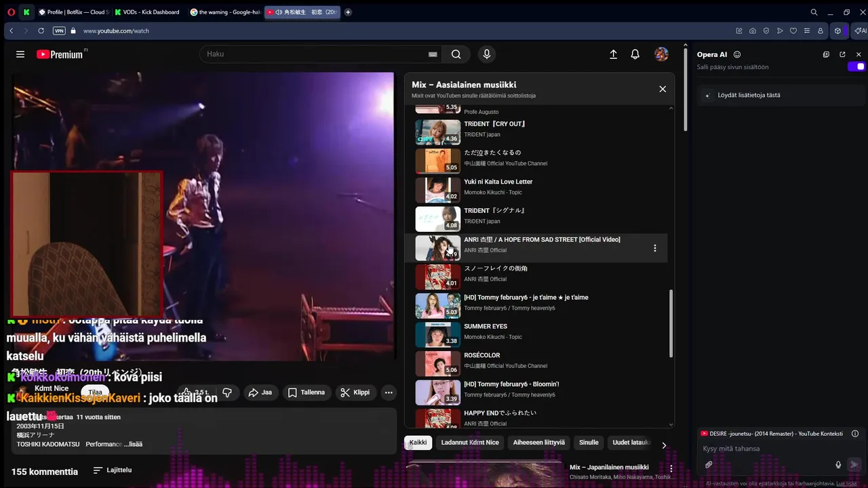This screenshot has height=488, width=868.
Task: Open more actions ellipsis under video
Action: point(389,392)
